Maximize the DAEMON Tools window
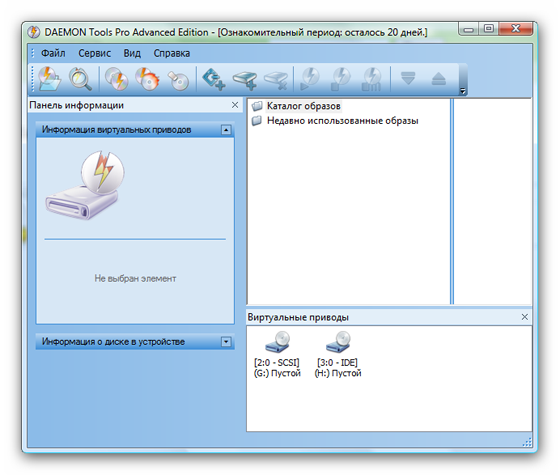This screenshot has width=560, height=475. pos(489,29)
